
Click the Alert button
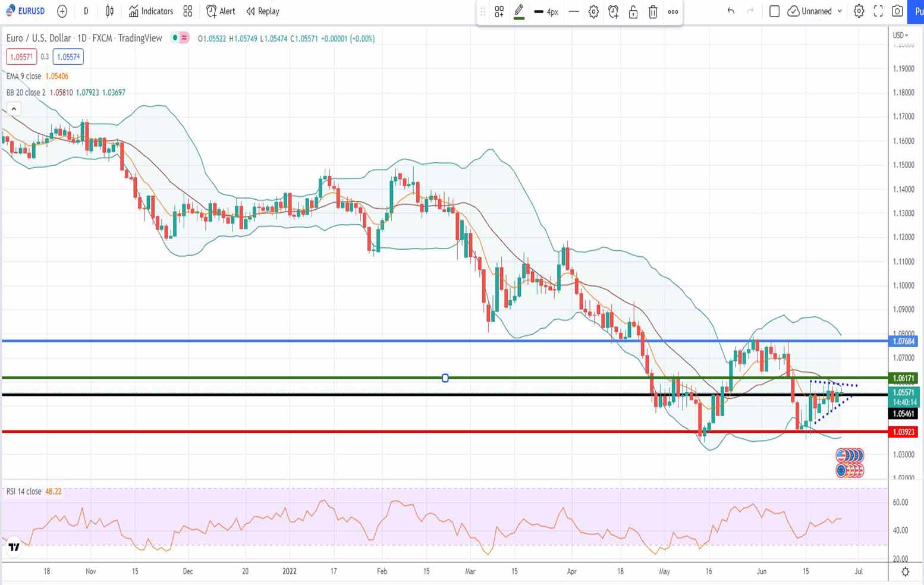pyautogui.click(x=221, y=11)
